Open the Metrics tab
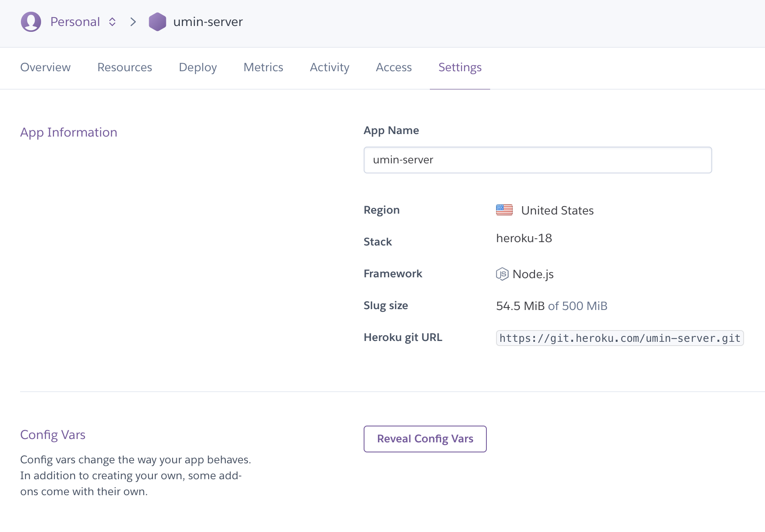This screenshot has height=532, width=765. tap(263, 67)
